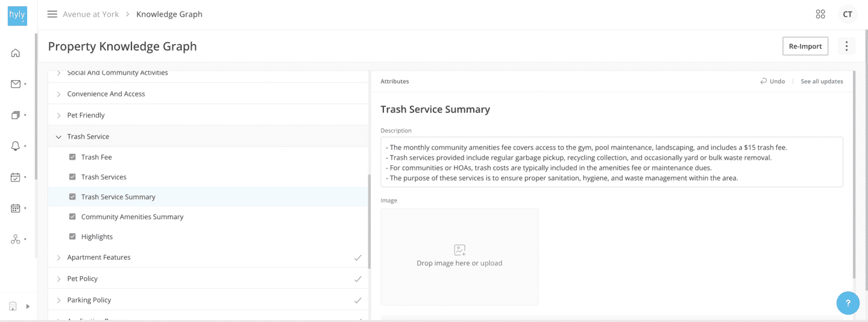Image resolution: width=868 pixels, height=322 pixels.
Task: Click the Drop image here upload area
Action: 459,257
